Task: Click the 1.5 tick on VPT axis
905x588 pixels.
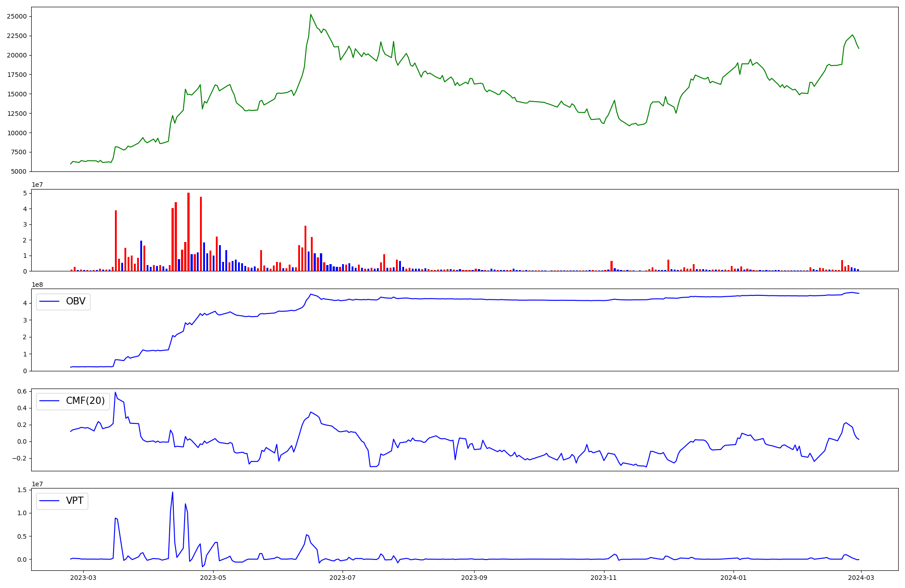Action: pos(22,490)
